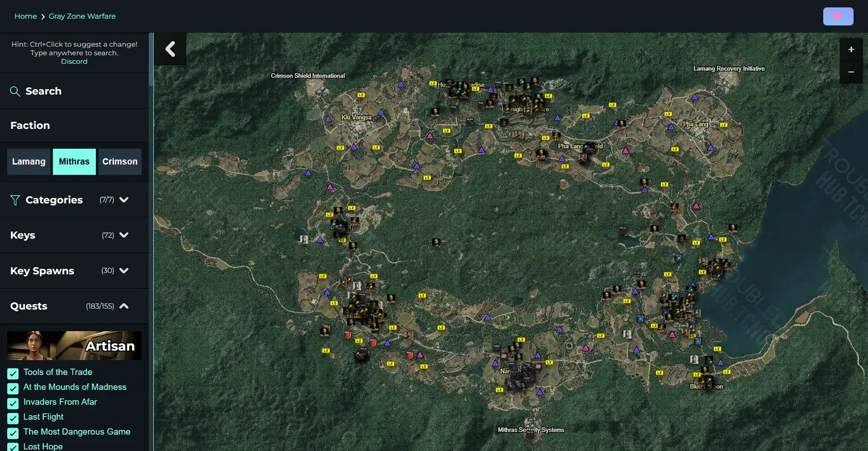Collapse the Quests section chevron
868x451 pixels.
(124, 306)
